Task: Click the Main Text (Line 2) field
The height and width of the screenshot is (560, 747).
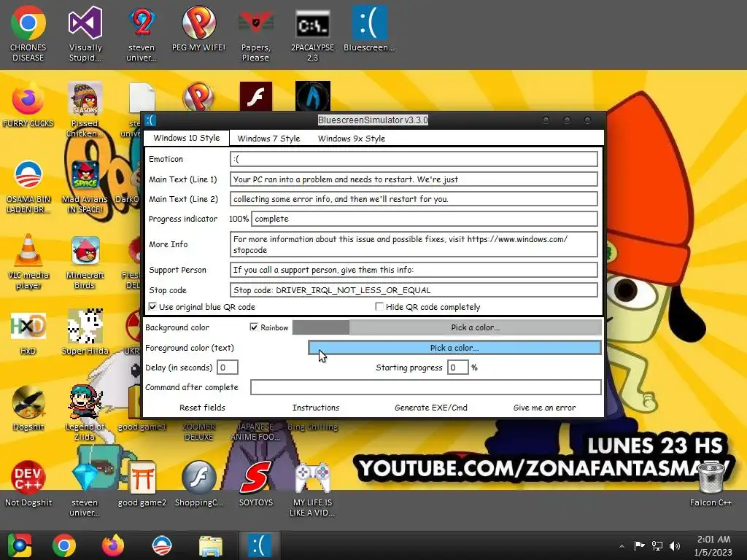Action: point(414,199)
